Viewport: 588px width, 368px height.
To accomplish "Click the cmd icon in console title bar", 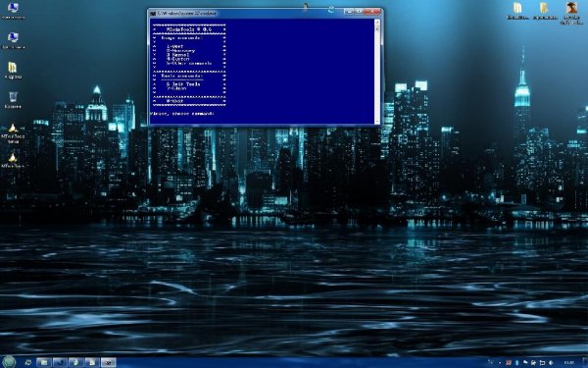I will (x=153, y=13).
